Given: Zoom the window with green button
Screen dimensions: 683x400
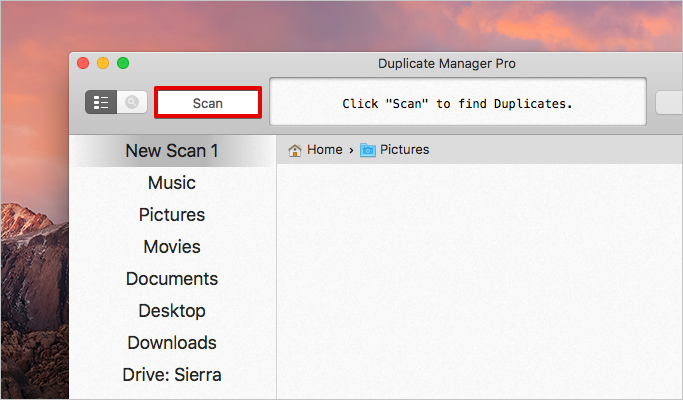Looking at the screenshot, I should click(123, 63).
